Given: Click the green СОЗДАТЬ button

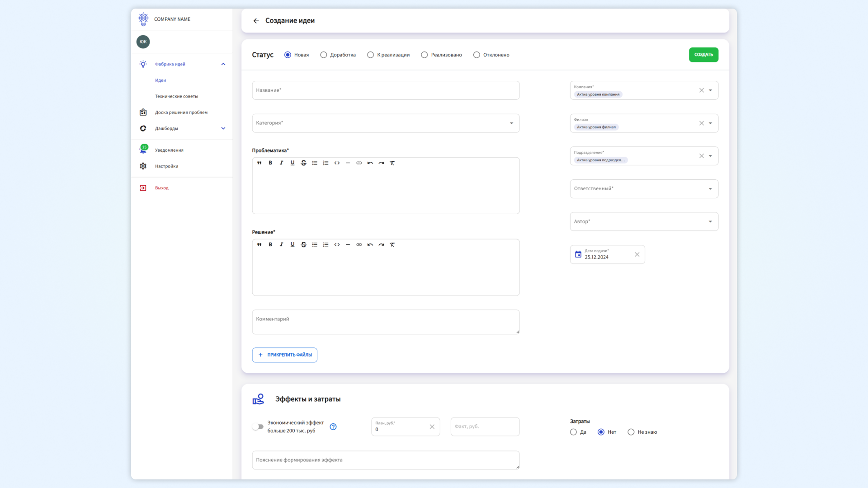Looking at the screenshot, I should [703, 55].
